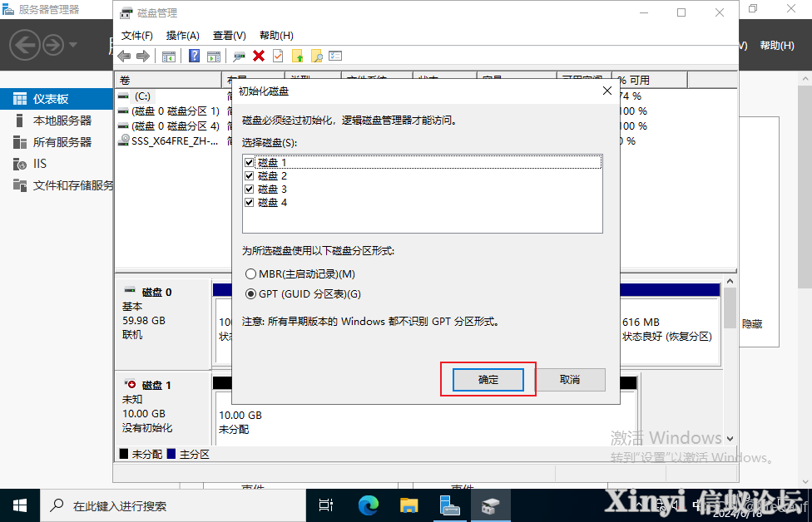The width and height of the screenshot is (812, 522).
Task: Click the checklist settings toolbar icon
Action: pyautogui.click(x=335, y=56)
